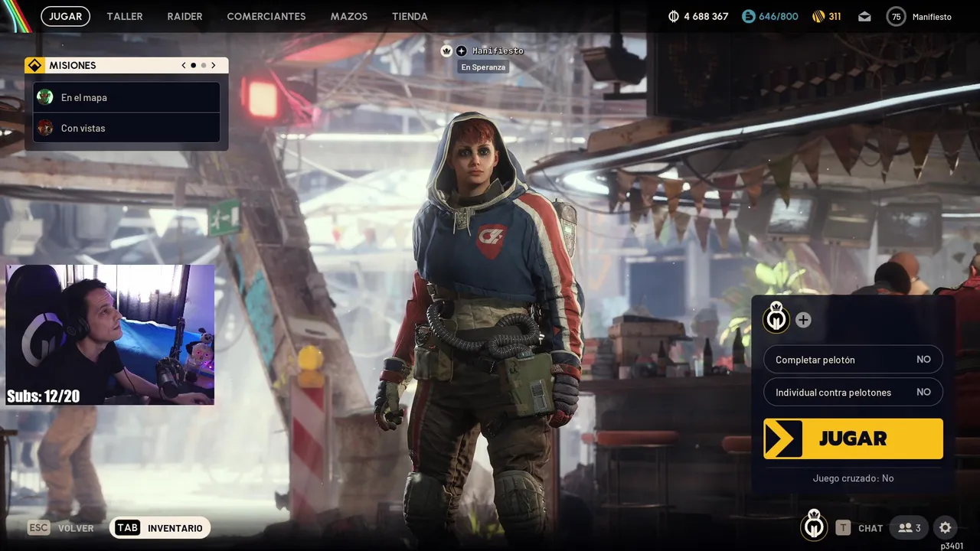Screen dimensions: 980x551
Task: Open the 'En el mapa' mission
Action: (126, 97)
